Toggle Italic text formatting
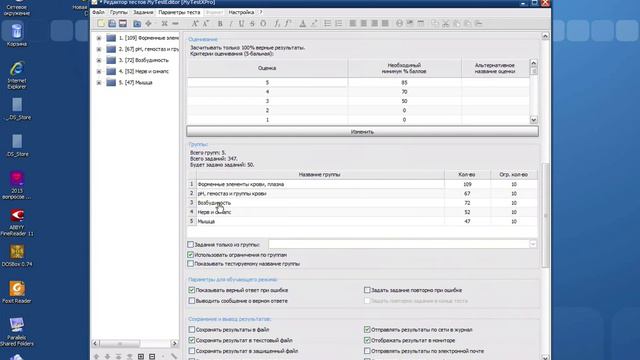This screenshot has width=640, height=360. pos(231,24)
